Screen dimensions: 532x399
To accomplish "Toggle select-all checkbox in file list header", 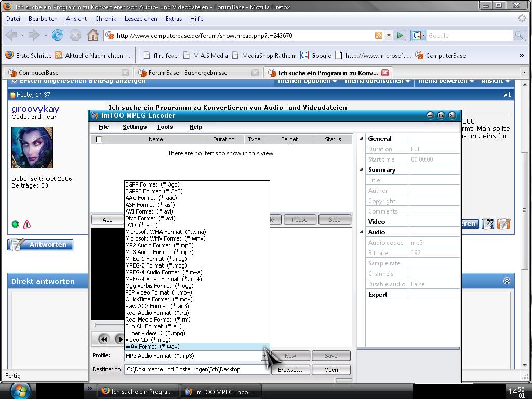I will [x=99, y=139].
